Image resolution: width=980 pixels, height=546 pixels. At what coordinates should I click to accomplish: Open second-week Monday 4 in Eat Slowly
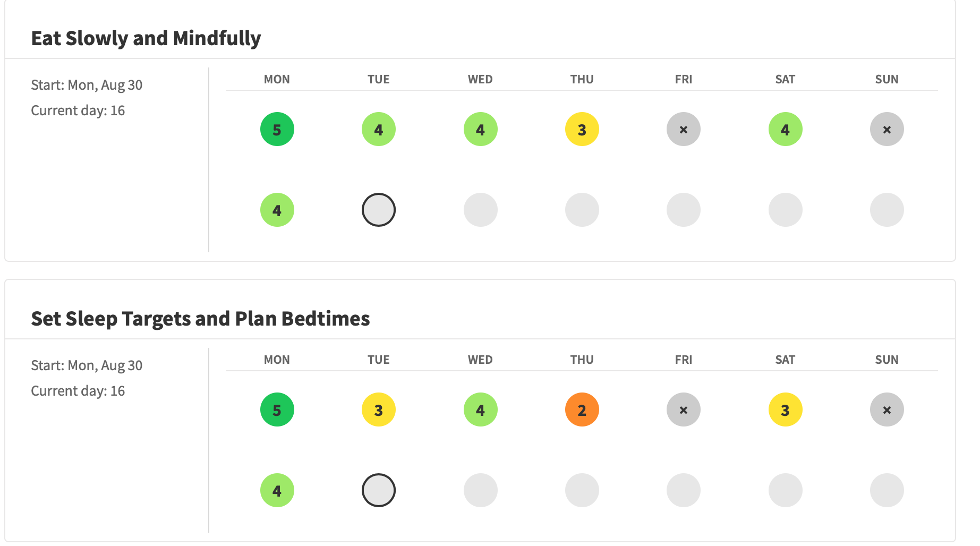pyautogui.click(x=277, y=210)
